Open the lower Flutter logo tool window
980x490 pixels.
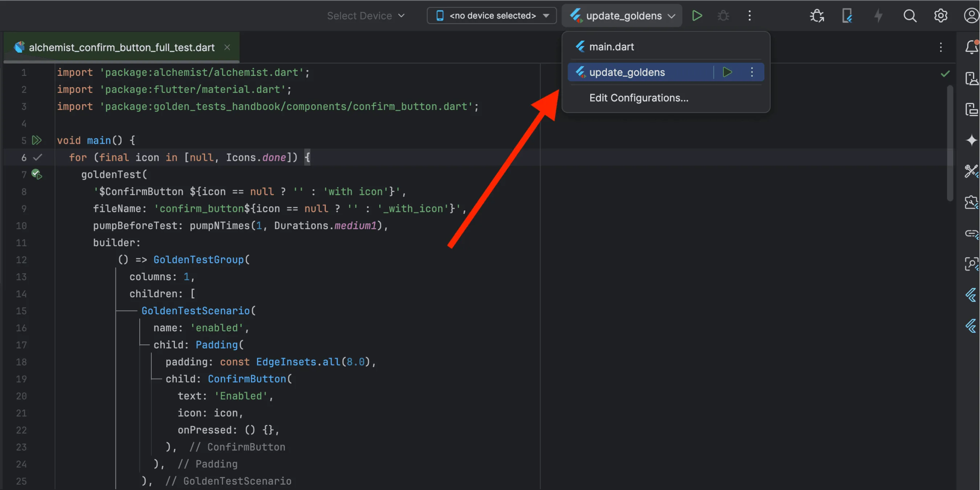[x=971, y=326]
